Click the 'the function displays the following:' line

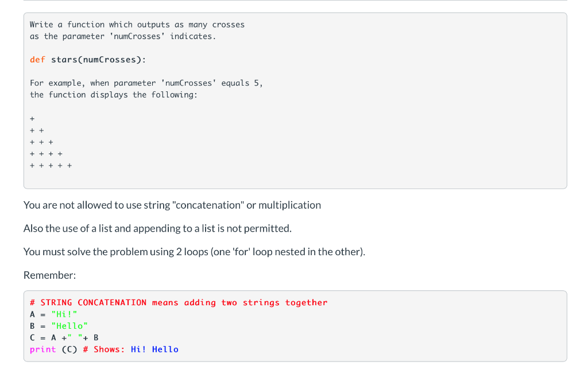pyautogui.click(x=114, y=95)
